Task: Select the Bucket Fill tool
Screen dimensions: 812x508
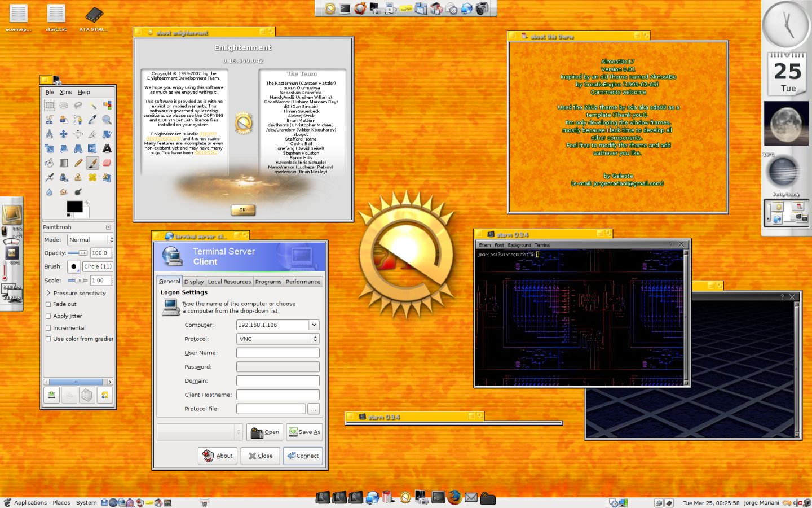Action: (50, 163)
